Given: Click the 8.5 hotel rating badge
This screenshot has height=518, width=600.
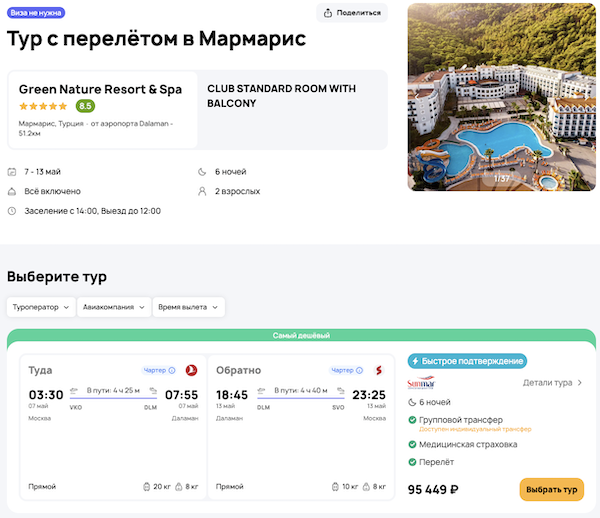Looking at the screenshot, I should pos(85,106).
